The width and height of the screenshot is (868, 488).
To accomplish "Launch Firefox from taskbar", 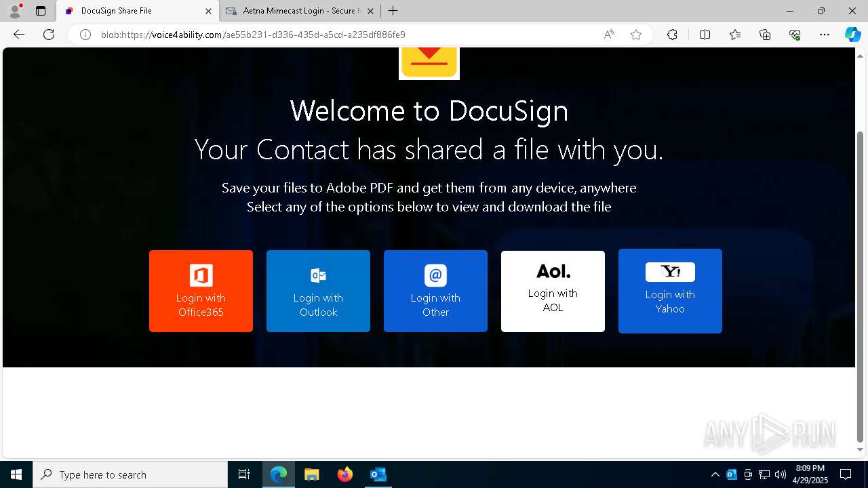I will tap(345, 474).
